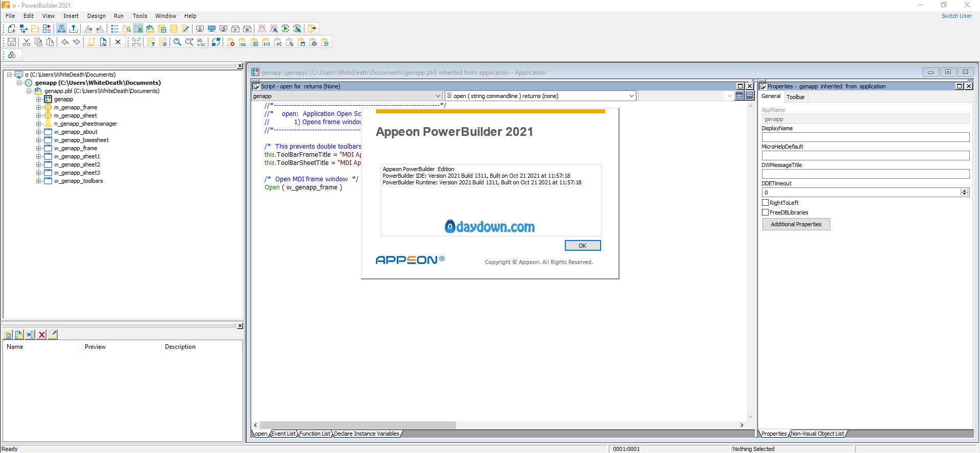This screenshot has height=453, width=980.
Task: Open the Tools menu
Action: point(140,16)
